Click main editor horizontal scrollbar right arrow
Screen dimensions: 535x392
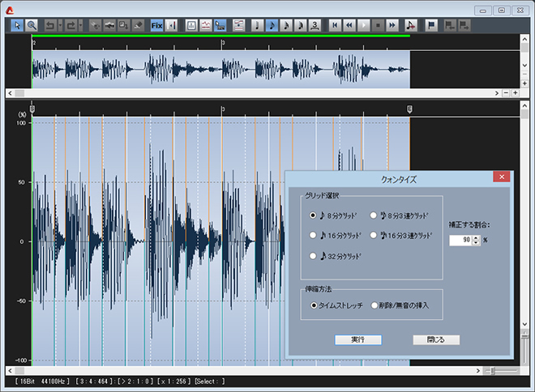coord(478,371)
